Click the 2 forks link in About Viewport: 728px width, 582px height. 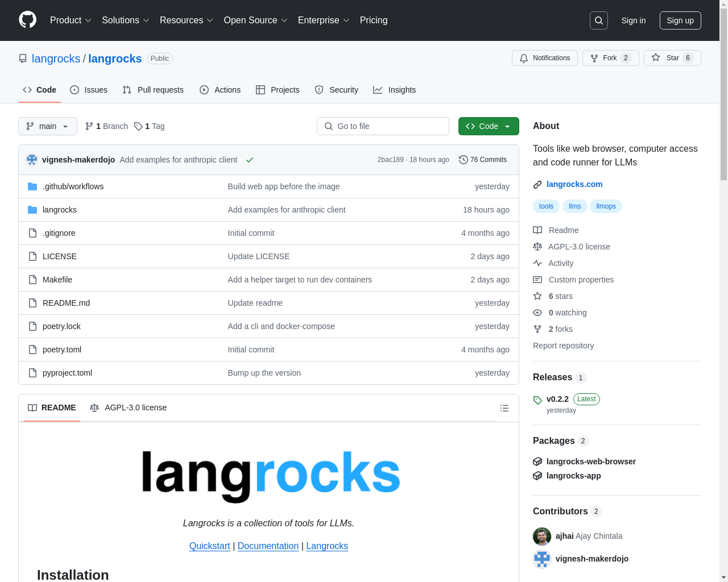coord(553,329)
